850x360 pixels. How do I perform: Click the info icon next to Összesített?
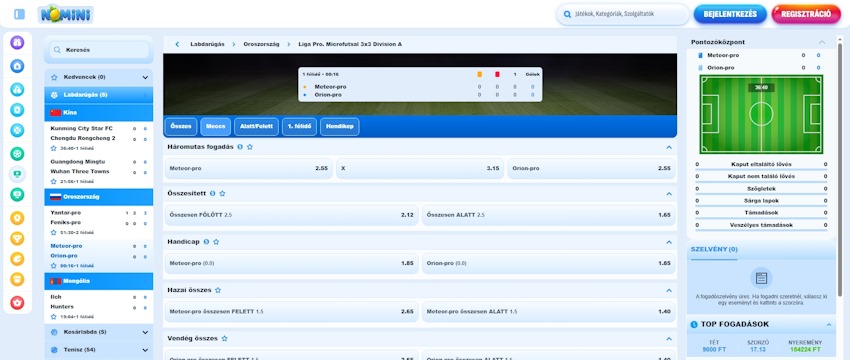tap(212, 194)
